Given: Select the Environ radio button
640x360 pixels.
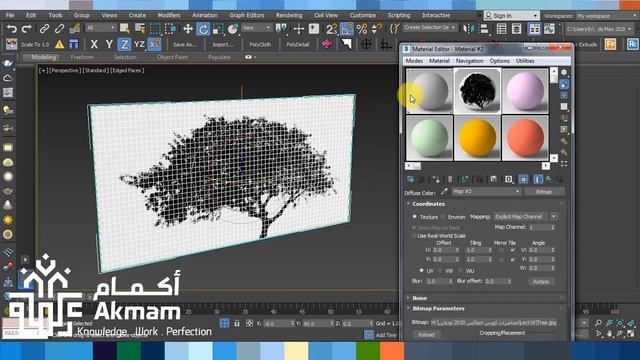Looking at the screenshot, I should coord(443,217).
